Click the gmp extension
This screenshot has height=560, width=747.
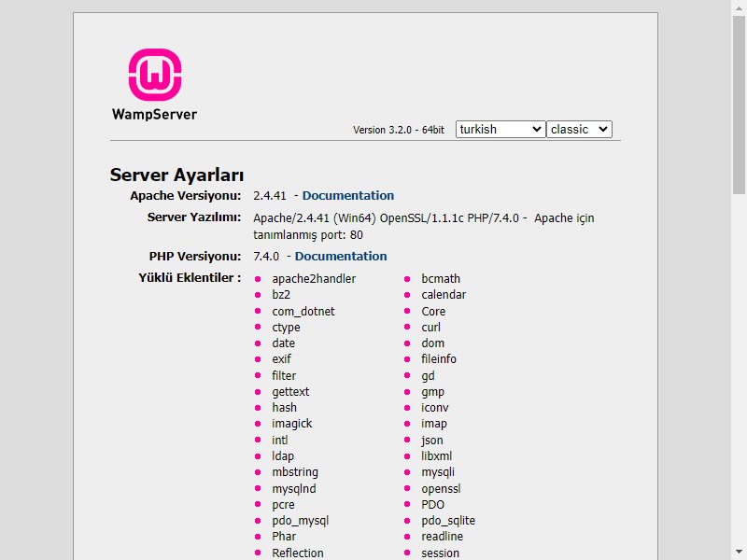[432, 392]
